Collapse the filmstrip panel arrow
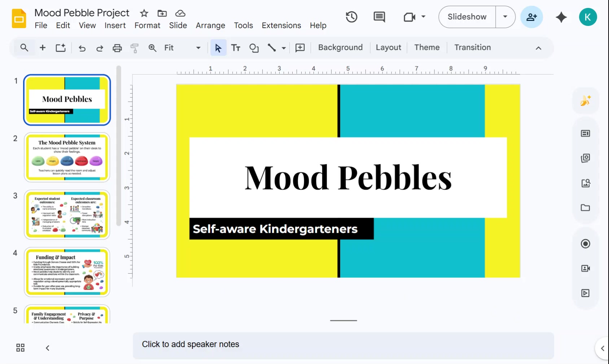The image size is (609, 364). click(47, 348)
